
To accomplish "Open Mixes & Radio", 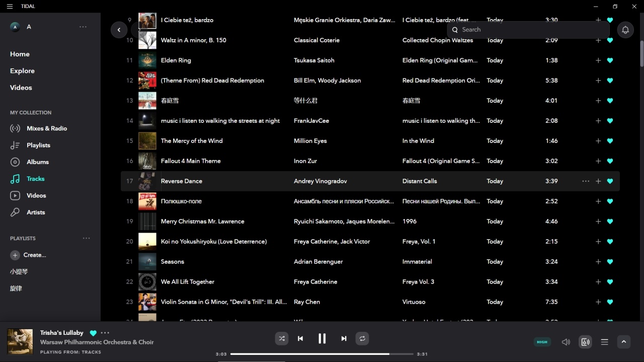I will pyautogui.click(x=47, y=128).
